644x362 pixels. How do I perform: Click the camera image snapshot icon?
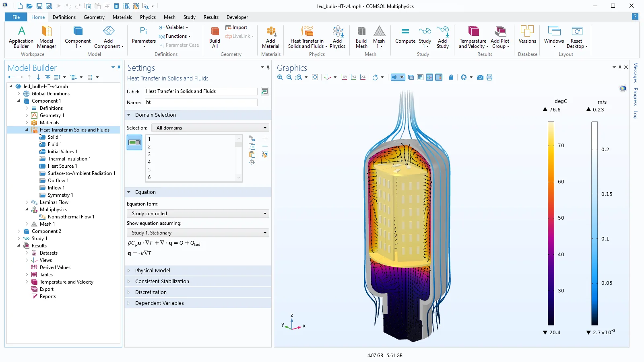click(480, 77)
